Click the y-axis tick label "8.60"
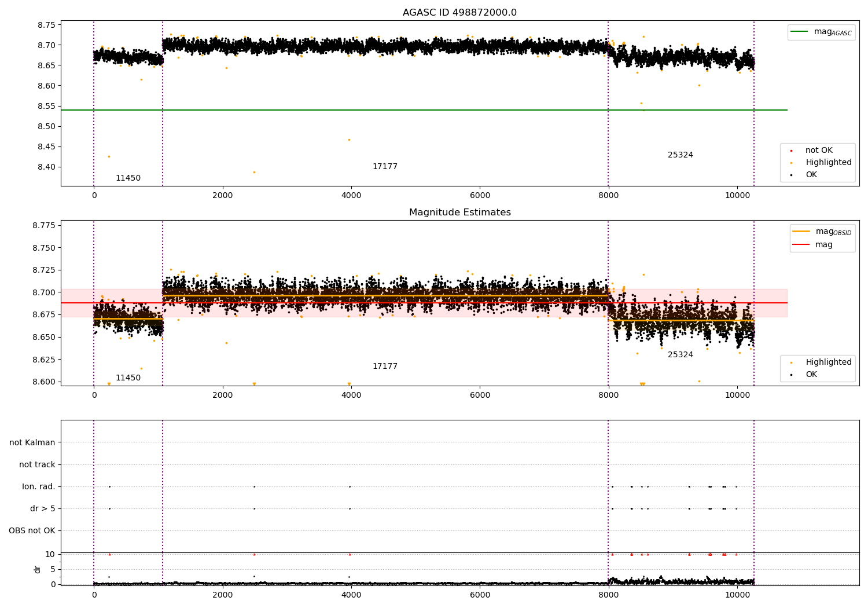The height and width of the screenshot is (608, 868). 46,86
